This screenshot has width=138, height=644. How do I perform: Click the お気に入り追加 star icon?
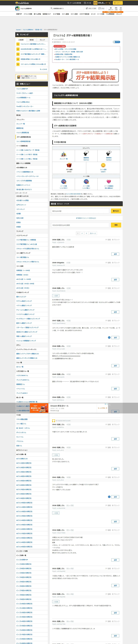[x=87, y=8]
